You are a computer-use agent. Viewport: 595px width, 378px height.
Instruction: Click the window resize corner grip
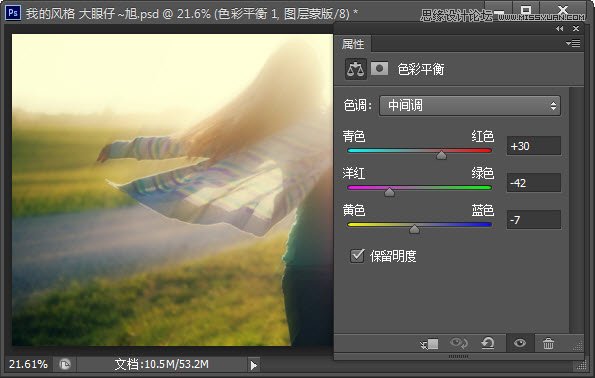pyautogui.click(x=581, y=365)
